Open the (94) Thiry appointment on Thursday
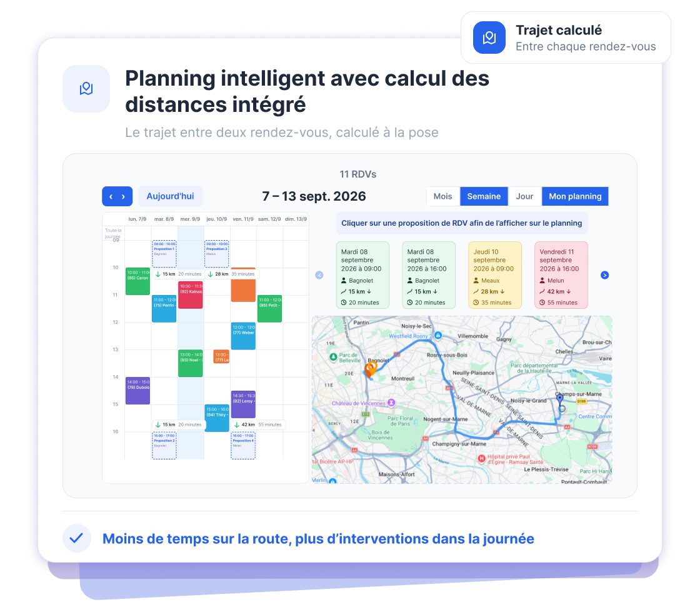 pyautogui.click(x=216, y=418)
